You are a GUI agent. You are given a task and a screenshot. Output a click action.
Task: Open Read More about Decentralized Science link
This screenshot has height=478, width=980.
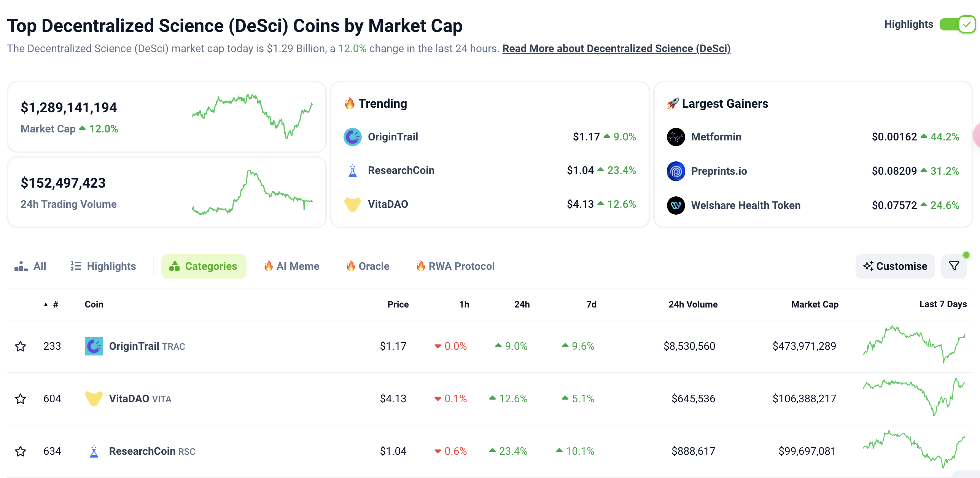616,49
